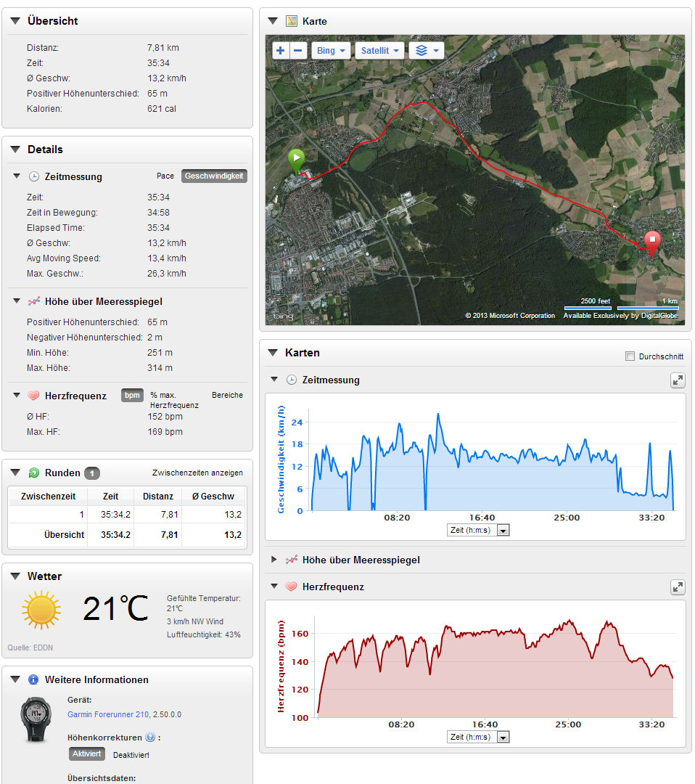
Task: Switch Zeitmessung display to Pace
Action: (165, 176)
